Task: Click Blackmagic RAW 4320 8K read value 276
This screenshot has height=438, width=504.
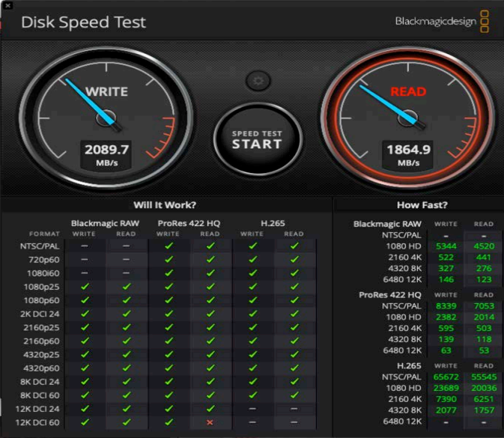Action: [x=484, y=268]
